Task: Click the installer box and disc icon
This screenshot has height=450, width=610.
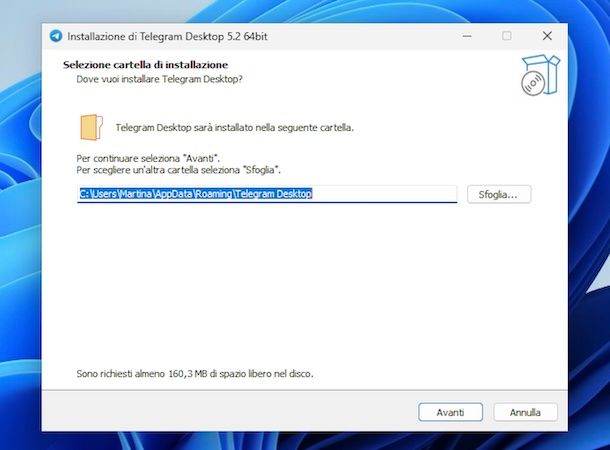Action: (540, 75)
